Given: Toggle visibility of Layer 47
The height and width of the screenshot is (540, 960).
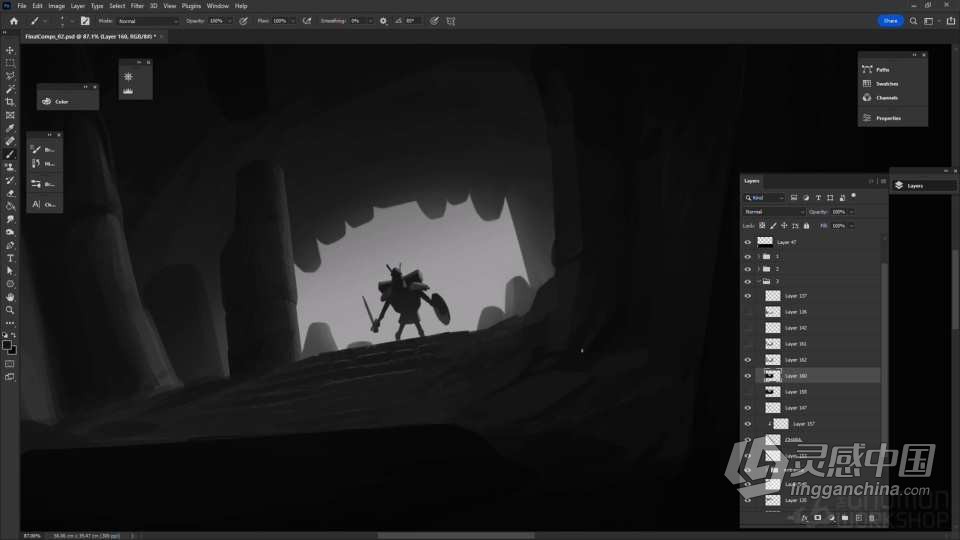Looking at the screenshot, I should [x=748, y=242].
